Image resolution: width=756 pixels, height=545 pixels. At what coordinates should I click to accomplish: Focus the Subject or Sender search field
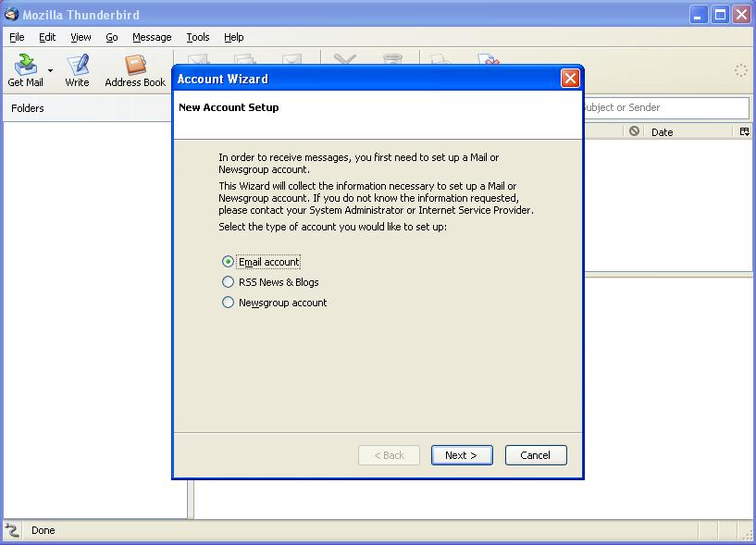tap(665, 107)
